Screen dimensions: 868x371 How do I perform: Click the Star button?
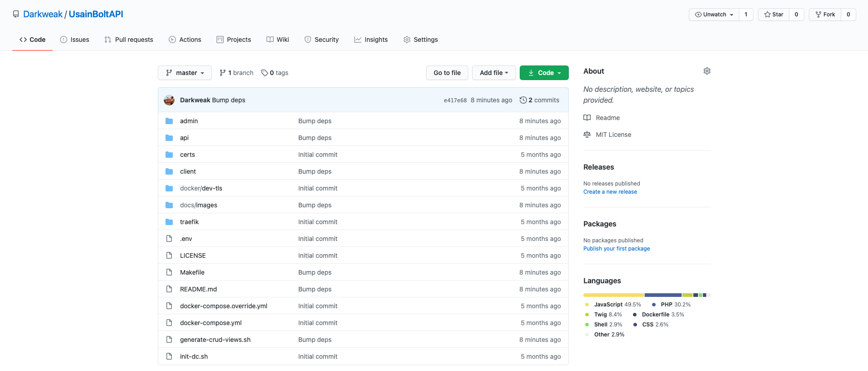773,15
